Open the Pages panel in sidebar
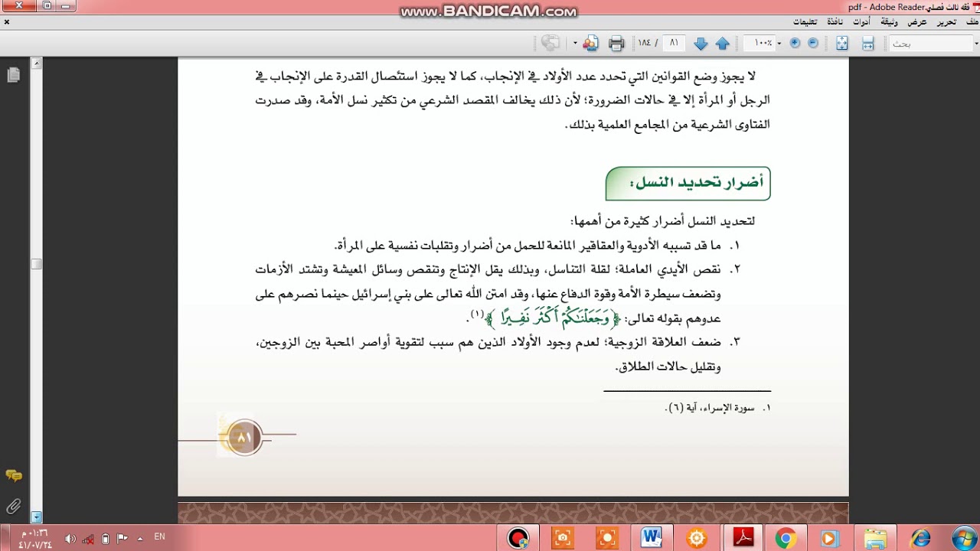 click(13, 75)
